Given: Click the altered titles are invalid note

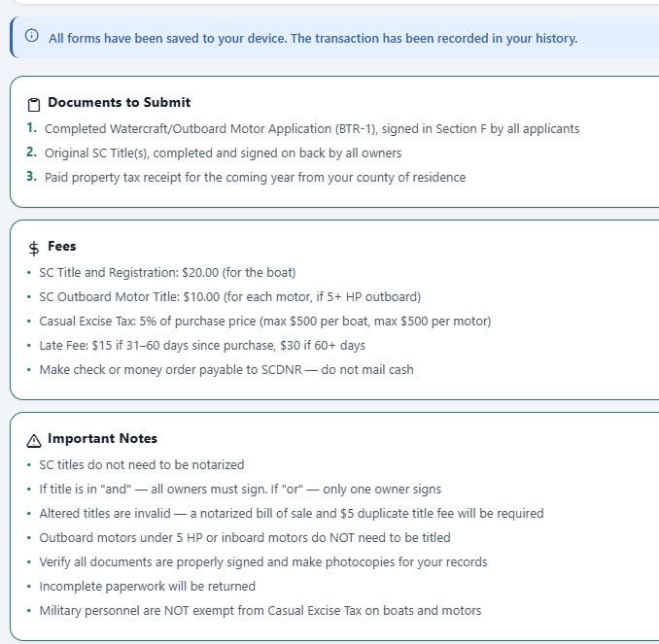Looking at the screenshot, I should coord(291,513).
